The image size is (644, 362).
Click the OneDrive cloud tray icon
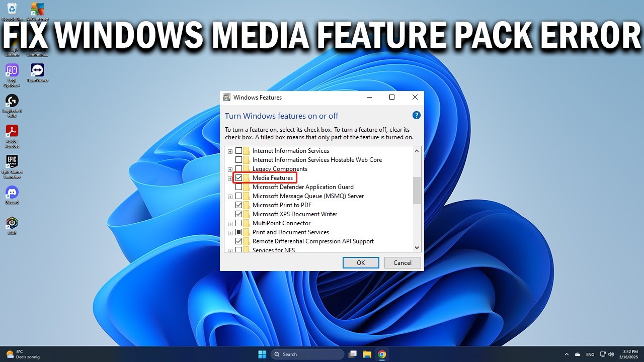coord(578,354)
